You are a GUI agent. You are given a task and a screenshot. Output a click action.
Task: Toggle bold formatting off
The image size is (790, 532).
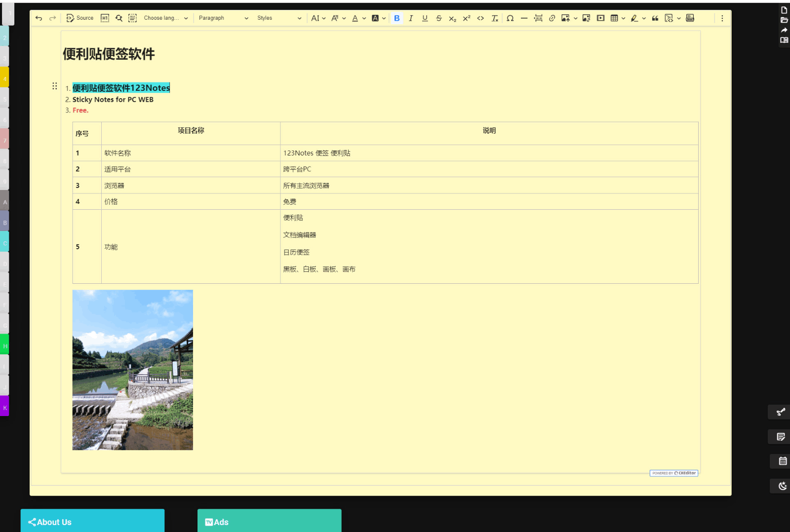397,18
